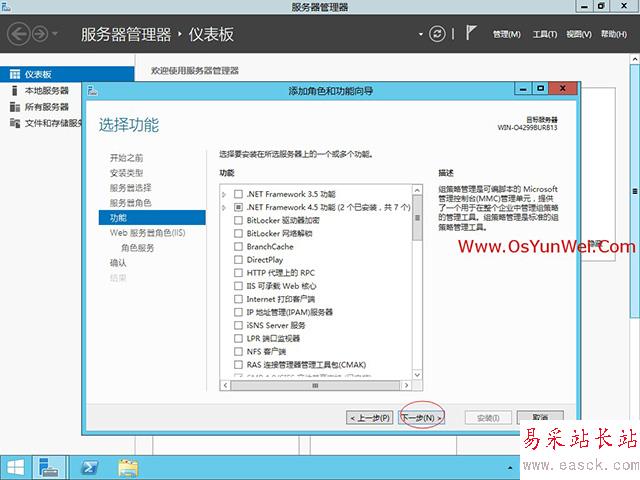Click Server Manager window vertical scrollbar thumb
640x480 pixels.
635,191
